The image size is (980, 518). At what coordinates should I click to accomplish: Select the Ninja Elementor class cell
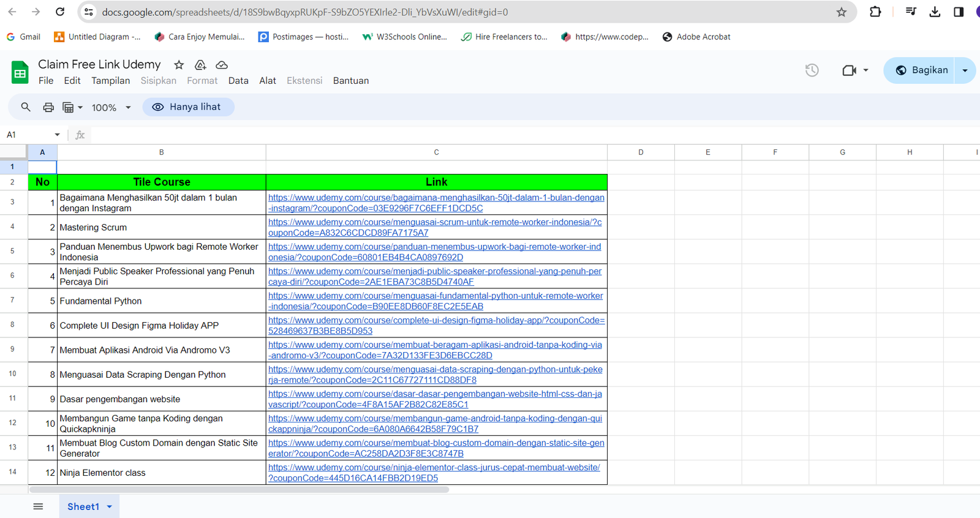162,473
